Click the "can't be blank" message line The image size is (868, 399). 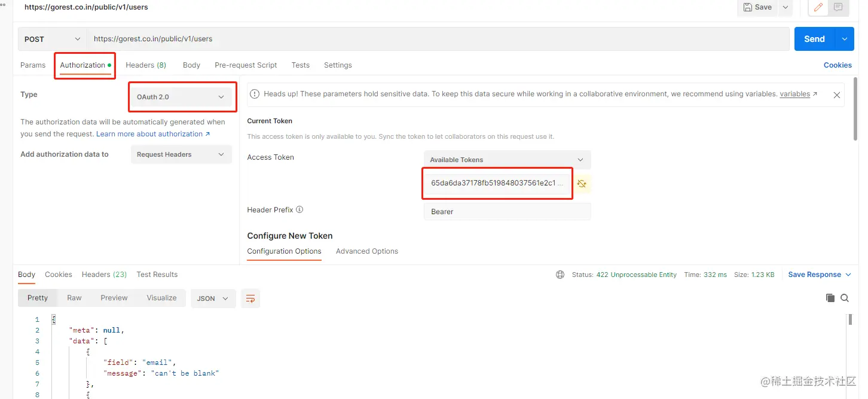pos(161,373)
